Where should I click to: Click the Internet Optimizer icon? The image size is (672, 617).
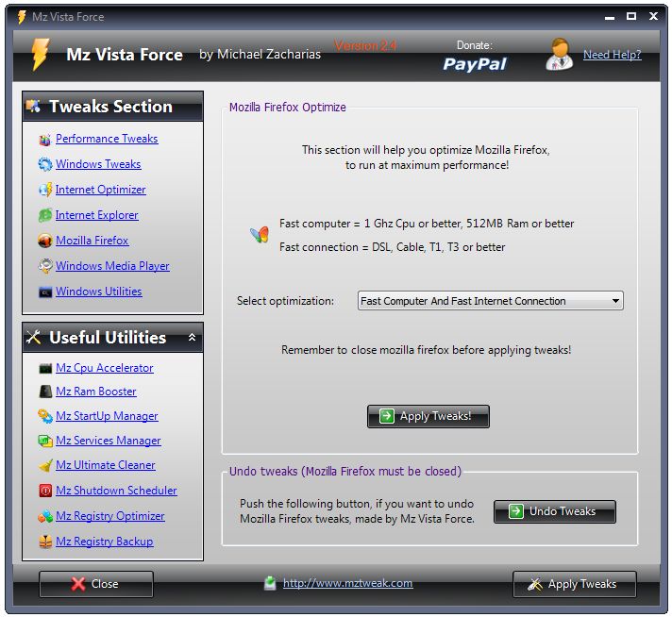pos(45,190)
